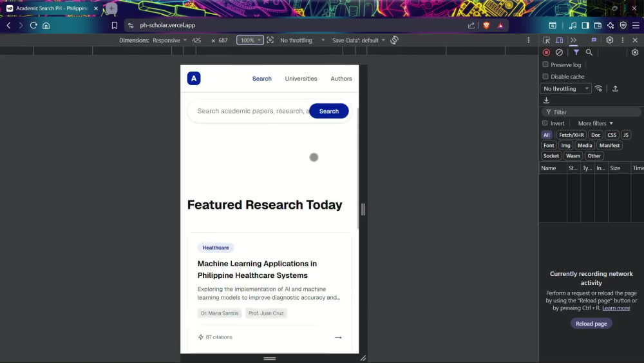Import HAR file with upload arrow icon

[615, 89]
